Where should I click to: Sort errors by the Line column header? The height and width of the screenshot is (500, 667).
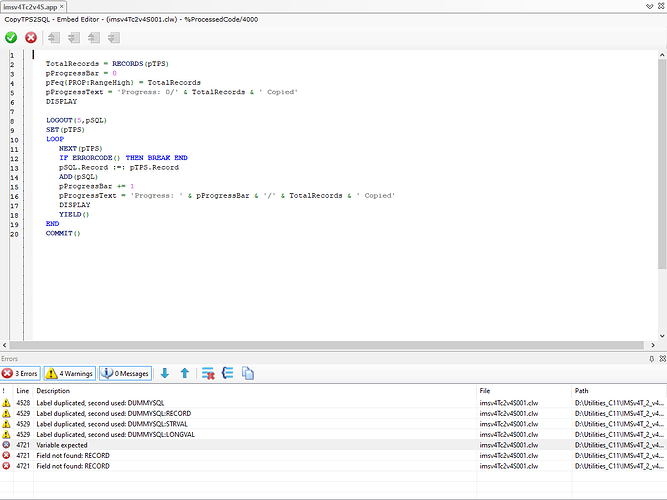(23, 390)
